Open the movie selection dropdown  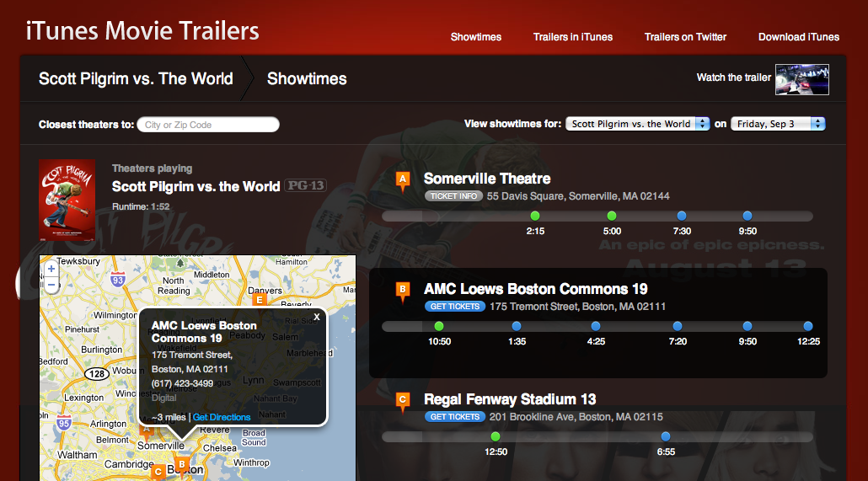[637, 124]
